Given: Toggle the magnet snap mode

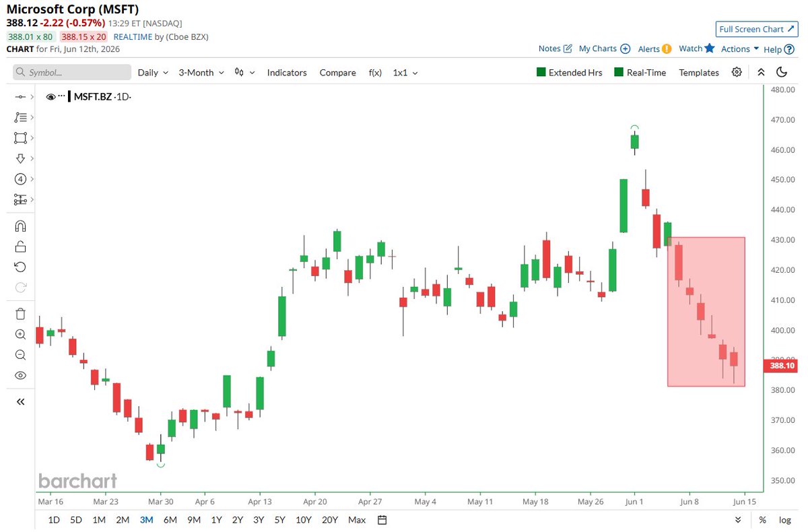Looking at the screenshot, I should (x=20, y=226).
